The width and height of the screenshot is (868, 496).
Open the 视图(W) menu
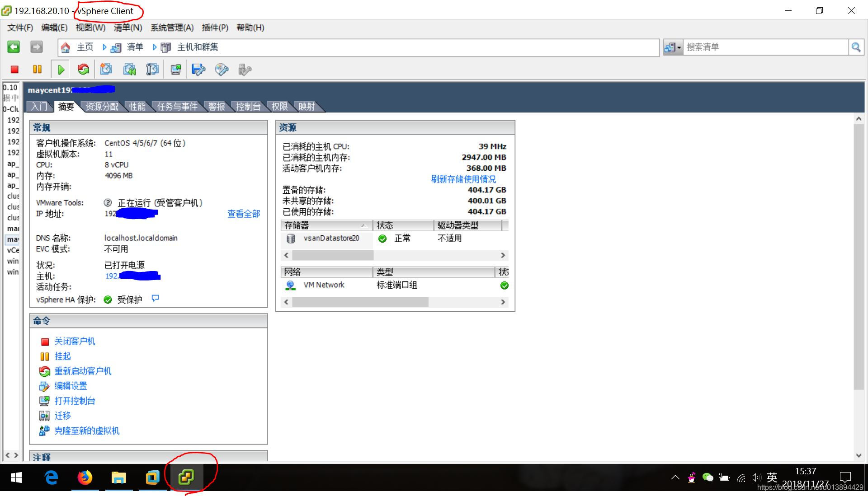coord(90,28)
